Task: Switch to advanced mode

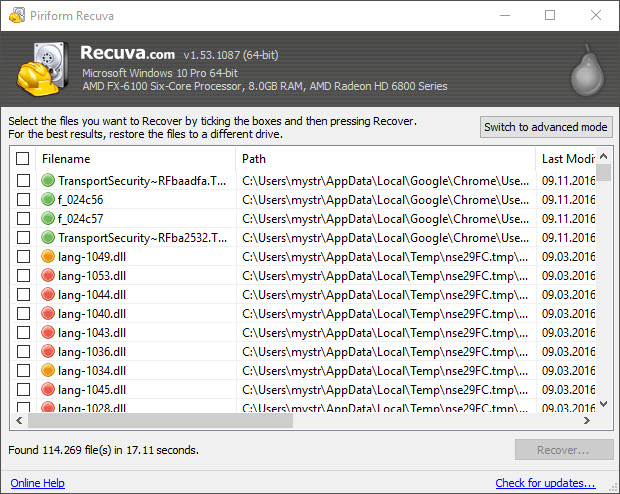Action: [x=545, y=127]
